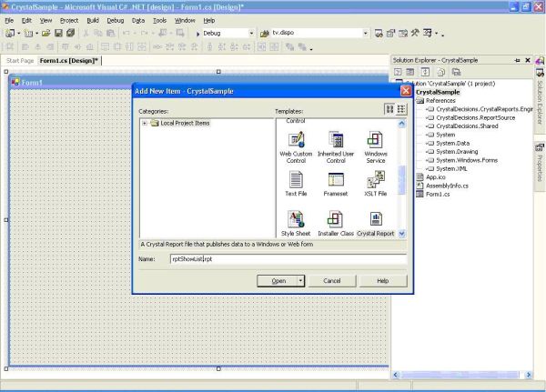Select CrystalDecisions.ReportSource reference
The height and width of the screenshot is (392, 546).
pyautogui.click(x=475, y=117)
